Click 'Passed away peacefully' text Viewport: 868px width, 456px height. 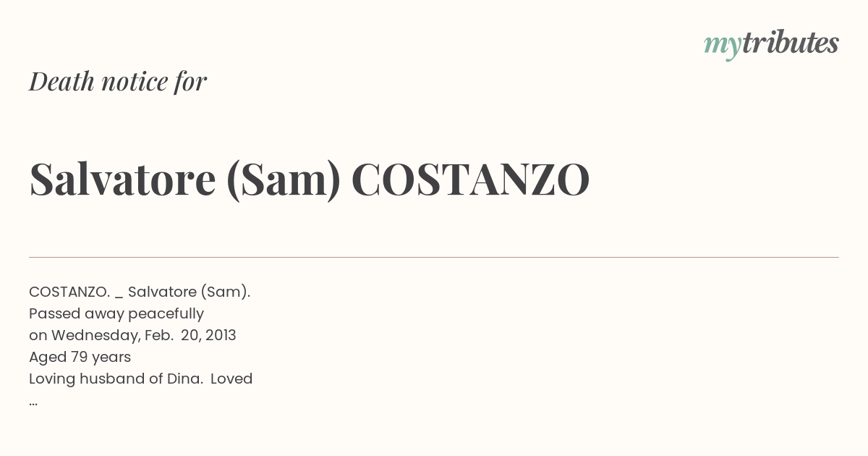coord(116,314)
